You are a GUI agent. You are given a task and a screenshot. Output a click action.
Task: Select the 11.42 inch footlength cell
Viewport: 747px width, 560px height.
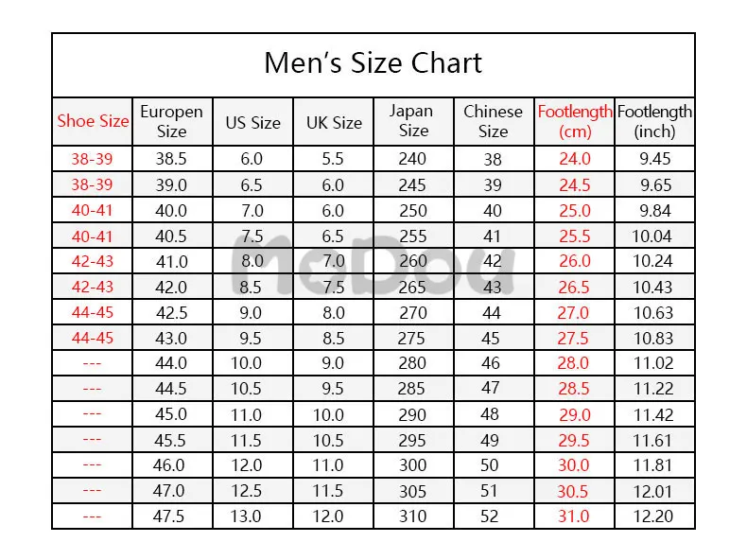[x=653, y=414]
